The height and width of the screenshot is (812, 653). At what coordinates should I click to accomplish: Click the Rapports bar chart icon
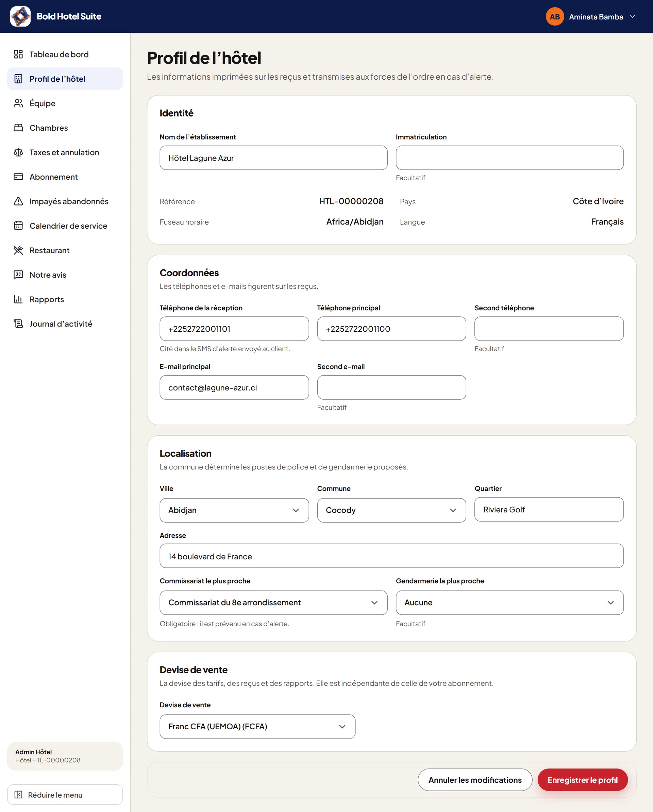click(18, 299)
